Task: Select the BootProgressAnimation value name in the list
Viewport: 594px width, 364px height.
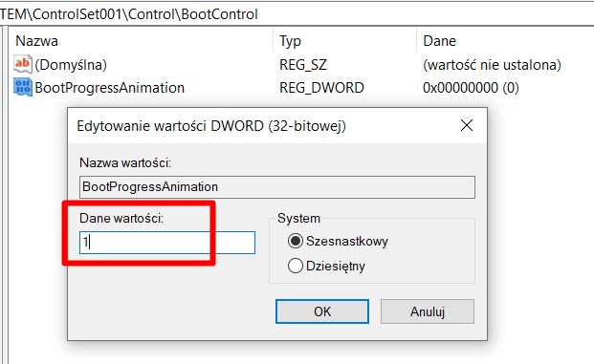Action: pyautogui.click(x=109, y=88)
